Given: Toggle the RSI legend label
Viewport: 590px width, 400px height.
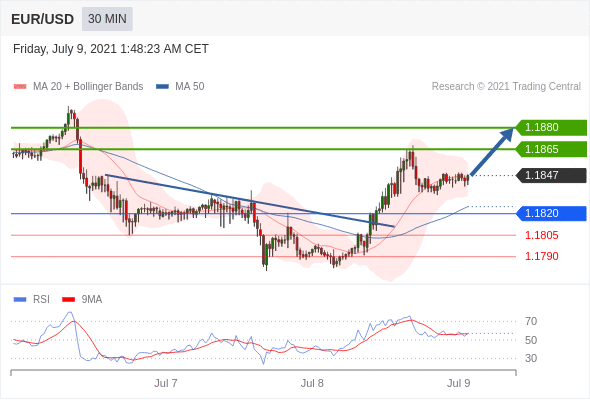Looking at the screenshot, I should tap(41, 300).
